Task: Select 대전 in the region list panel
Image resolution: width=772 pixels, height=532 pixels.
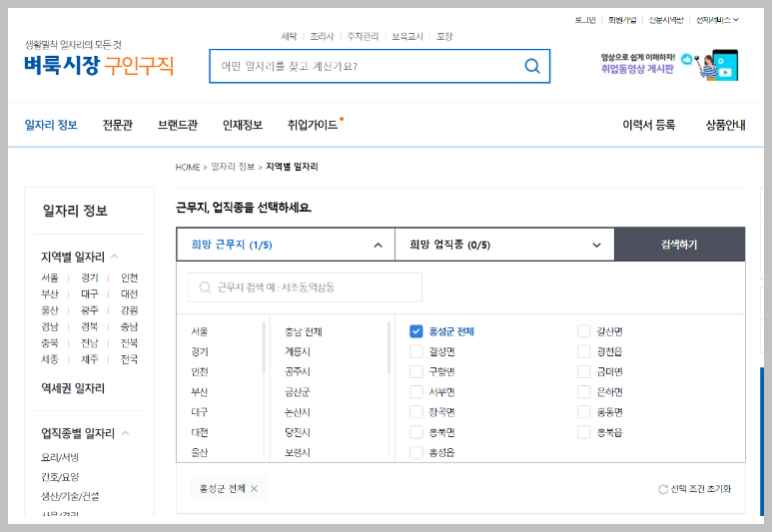Action: point(200,432)
